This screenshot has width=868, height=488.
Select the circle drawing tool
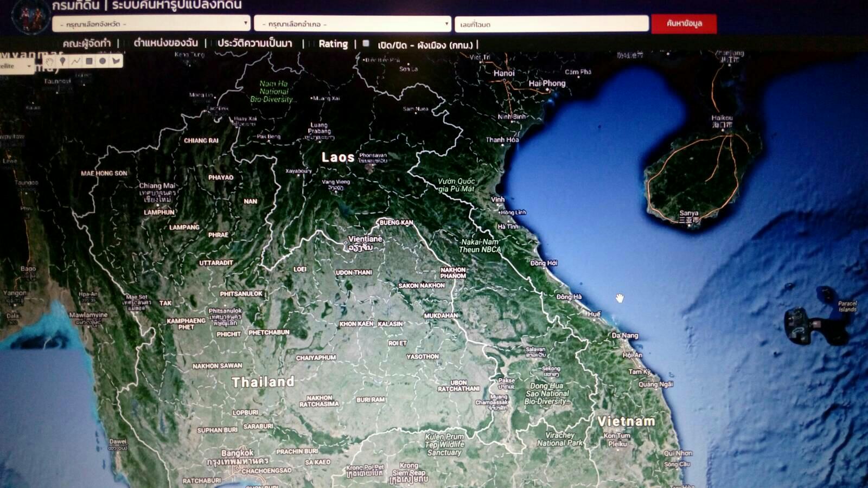[103, 61]
